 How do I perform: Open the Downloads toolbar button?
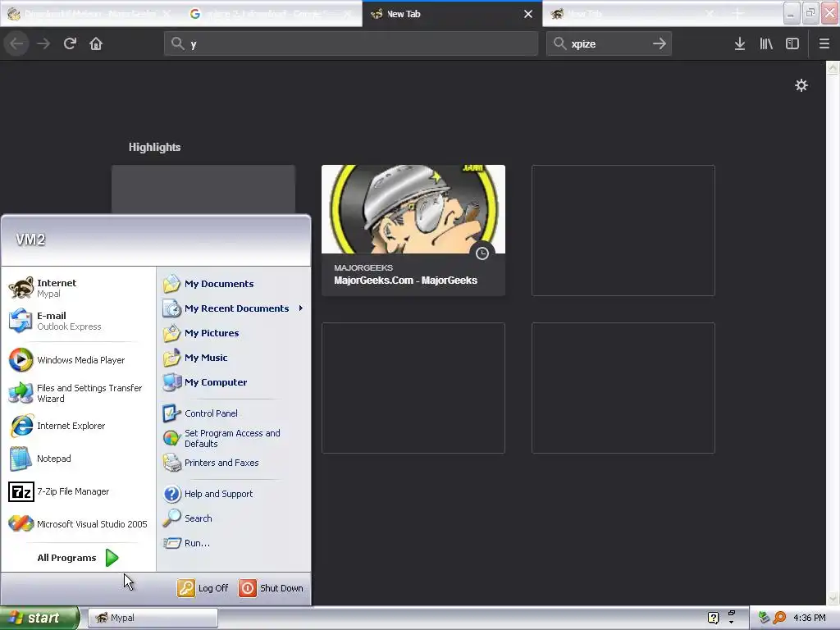click(739, 43)
